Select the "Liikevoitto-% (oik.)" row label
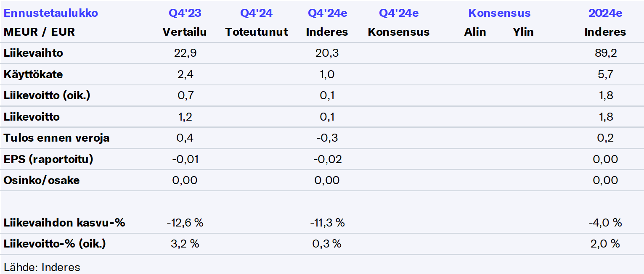The height and width of the screenshot is (274, 644). (x=55, y=244)
